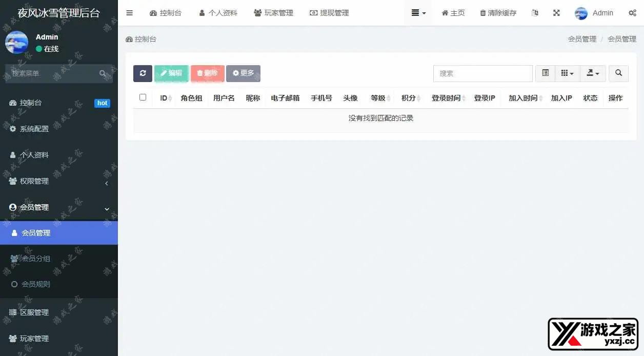Image resolution: width=644 pixels, height=356 pixels.
Task: Click the red 删除 button
Action: tap(208, 73)
